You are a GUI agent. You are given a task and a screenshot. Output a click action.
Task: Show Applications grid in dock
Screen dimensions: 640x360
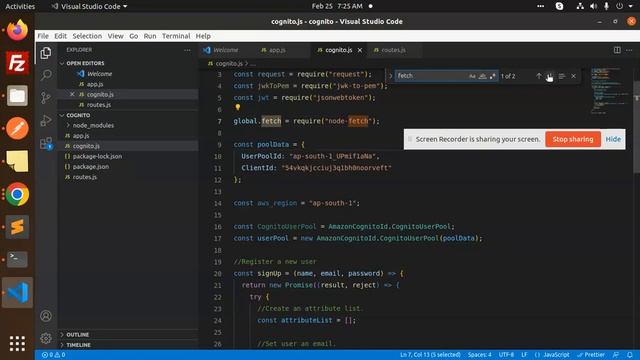point(17,343)
